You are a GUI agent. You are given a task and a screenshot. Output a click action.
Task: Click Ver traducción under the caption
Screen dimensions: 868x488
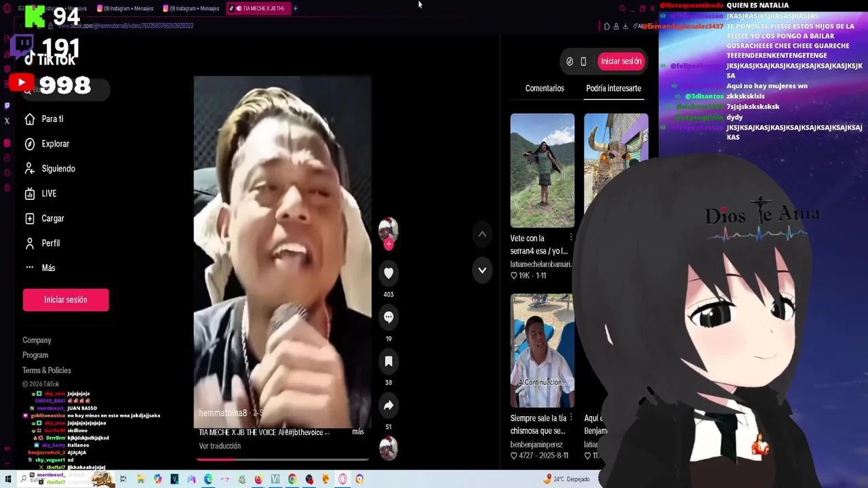[x=220, y=446]
